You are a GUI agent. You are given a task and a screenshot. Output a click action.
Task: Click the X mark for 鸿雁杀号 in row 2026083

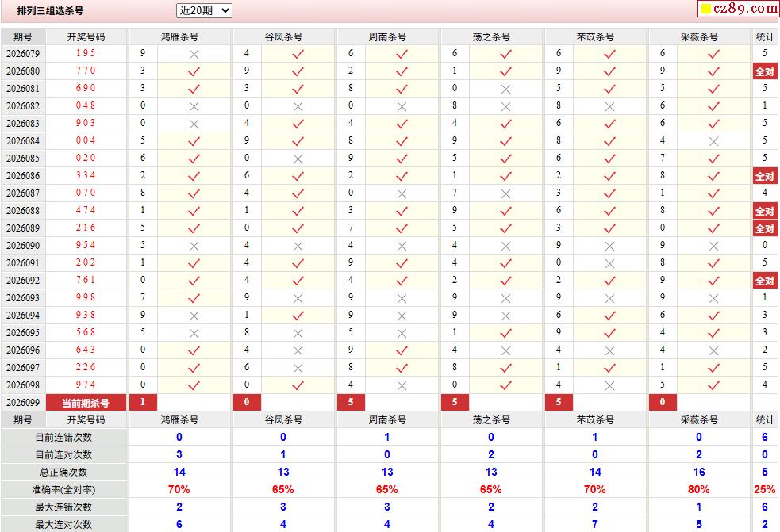tap(194, 124)
